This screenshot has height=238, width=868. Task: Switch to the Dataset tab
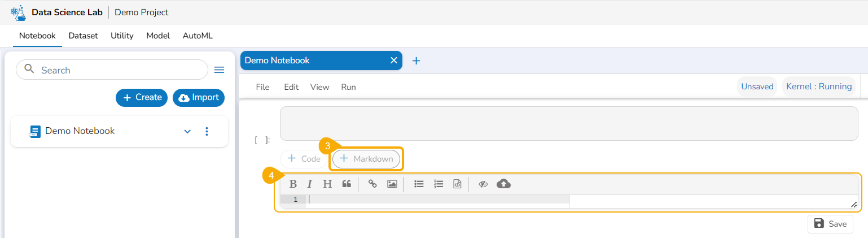(x=83, y=36)
